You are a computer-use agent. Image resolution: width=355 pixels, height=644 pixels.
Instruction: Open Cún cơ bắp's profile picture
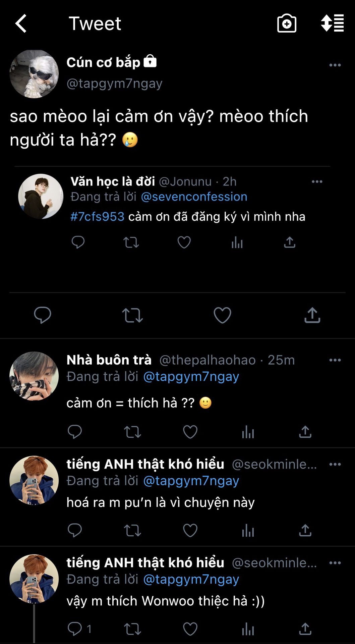click(34, 74)
